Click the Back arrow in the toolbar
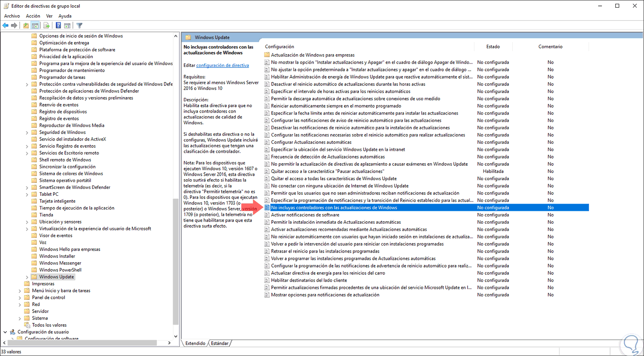 click(6, 26)
